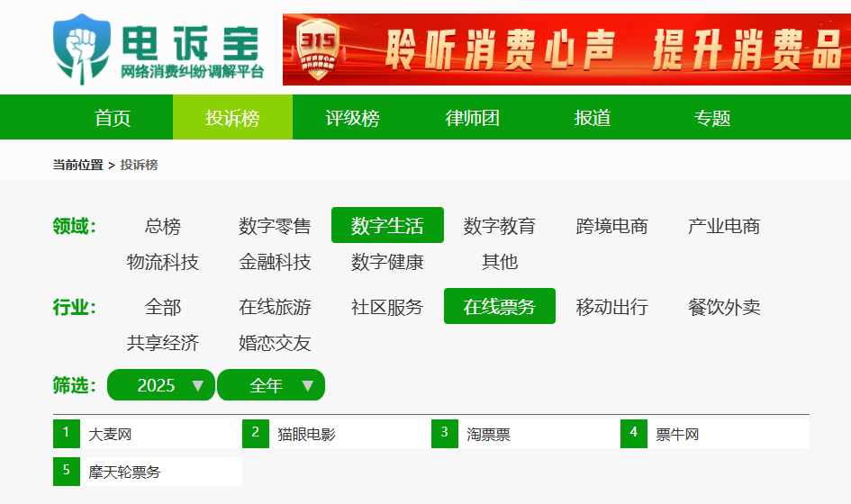Open the 大麦网 ranking entry
Image resolution: width=851 pixels, height=504 pixels.
[110, 435]
